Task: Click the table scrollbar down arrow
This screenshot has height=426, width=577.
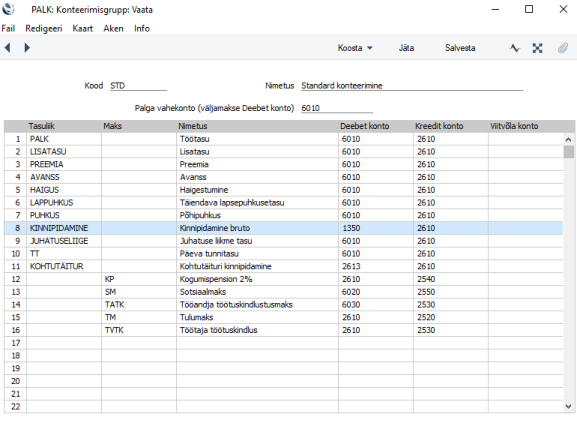Action: [569, 407]
